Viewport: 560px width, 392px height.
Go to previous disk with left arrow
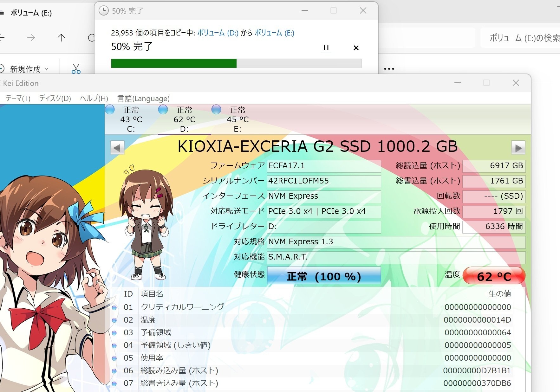point(117,147)
